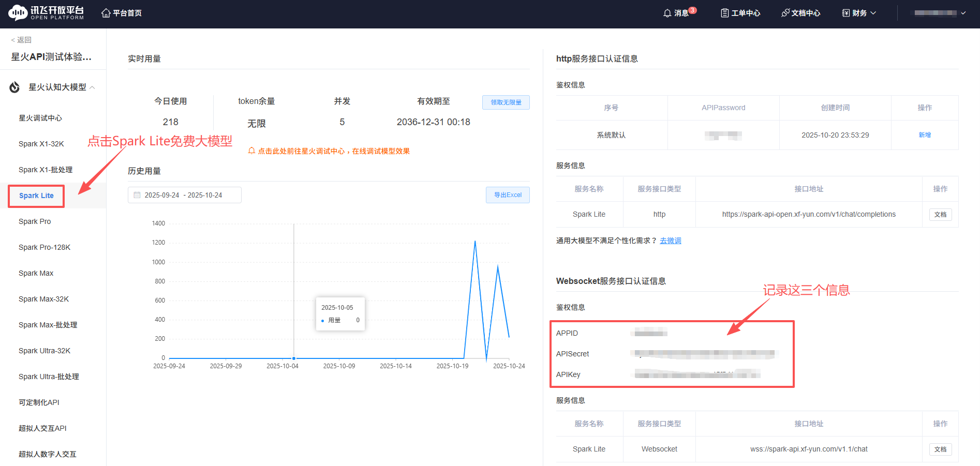Open the 文档中心 documentation center

[x=800, y=13]
